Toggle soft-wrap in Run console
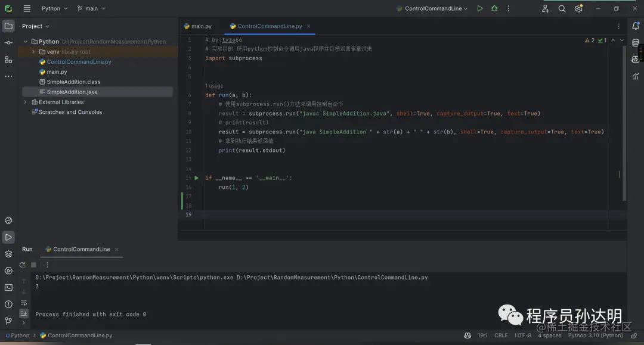644x345 pixels. pyautogui.click(x=24, y=303)
